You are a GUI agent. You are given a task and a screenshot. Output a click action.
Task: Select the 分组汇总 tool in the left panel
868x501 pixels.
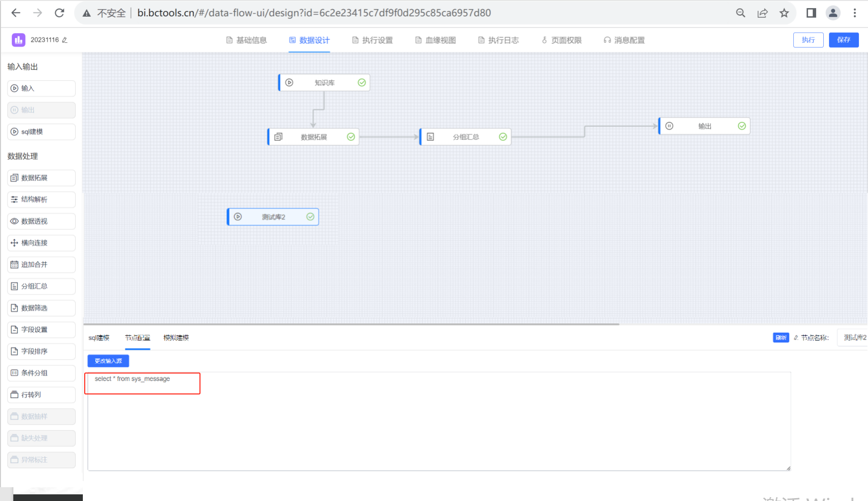tap(41, 286)
